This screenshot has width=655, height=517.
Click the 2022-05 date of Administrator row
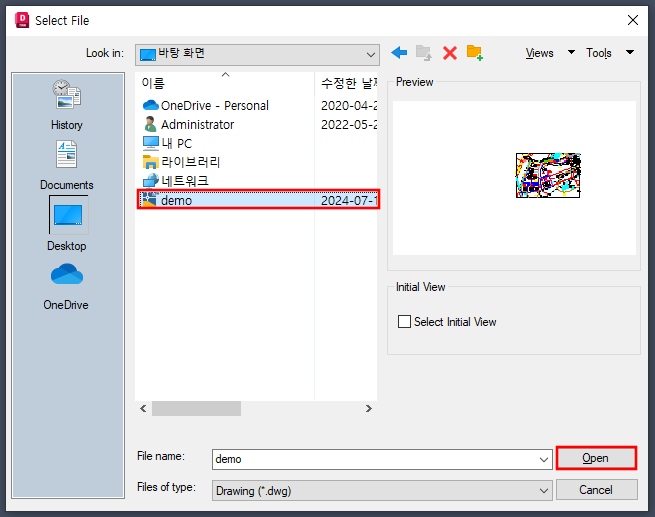point(349,124)
